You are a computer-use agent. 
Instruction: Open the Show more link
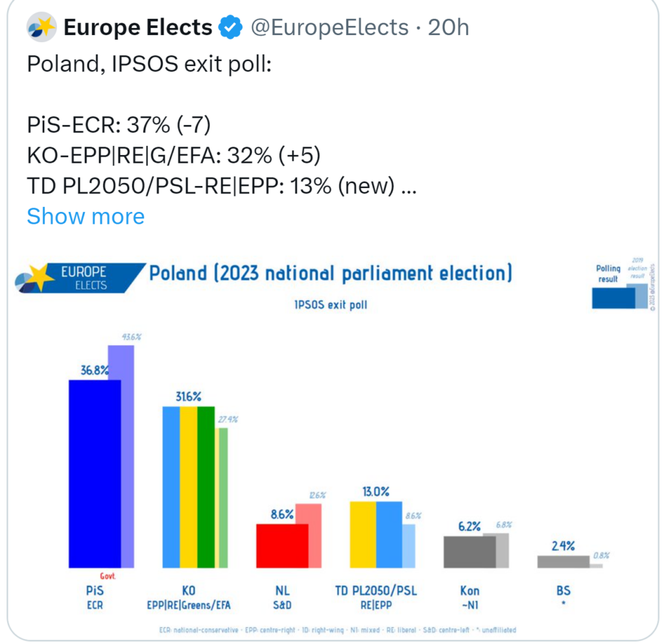pyautogui.click(x=85, y=216)
